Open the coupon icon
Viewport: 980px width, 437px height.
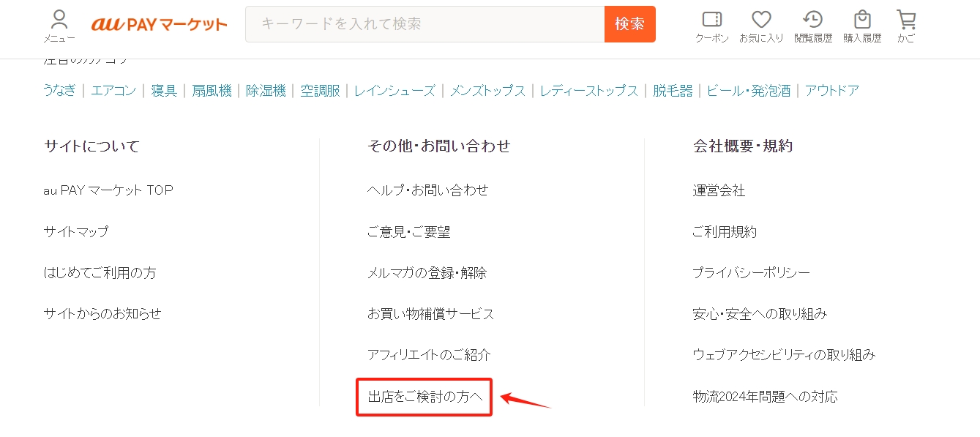711,26
